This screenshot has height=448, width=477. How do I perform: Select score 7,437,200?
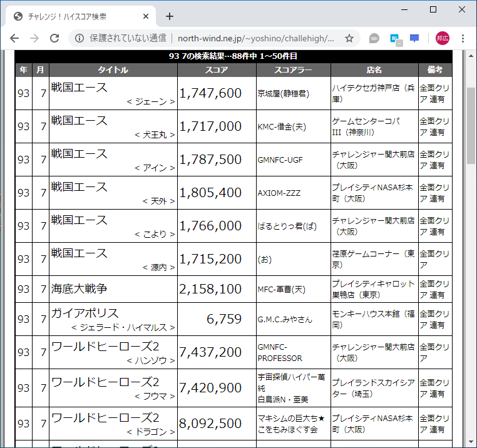point(210,352)
